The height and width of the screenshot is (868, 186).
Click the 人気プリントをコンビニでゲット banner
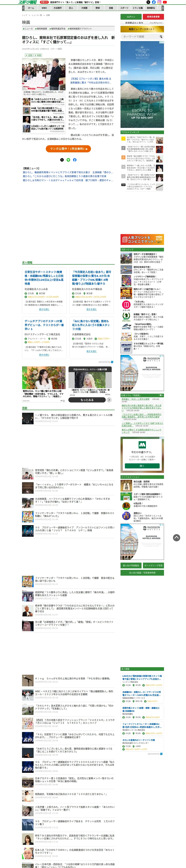[142, 239]
